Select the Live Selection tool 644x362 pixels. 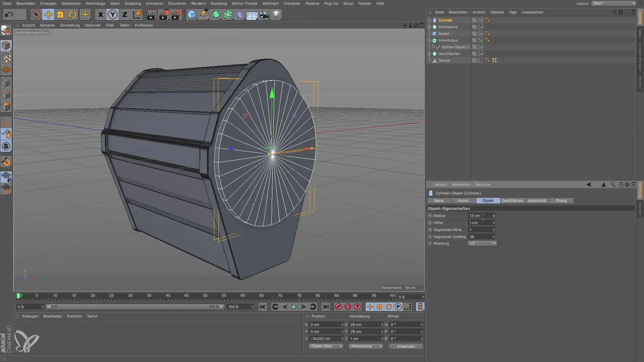tap(36, 14)
